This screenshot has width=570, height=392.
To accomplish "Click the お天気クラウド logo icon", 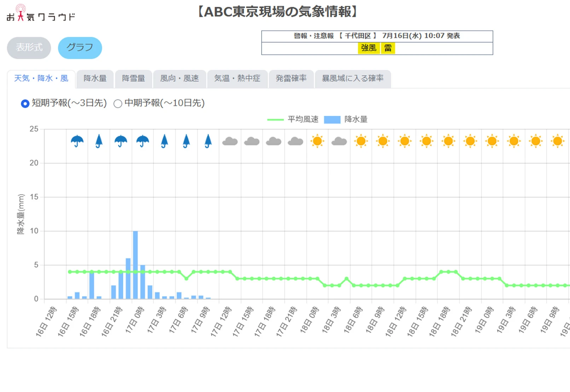I will 40,13.
